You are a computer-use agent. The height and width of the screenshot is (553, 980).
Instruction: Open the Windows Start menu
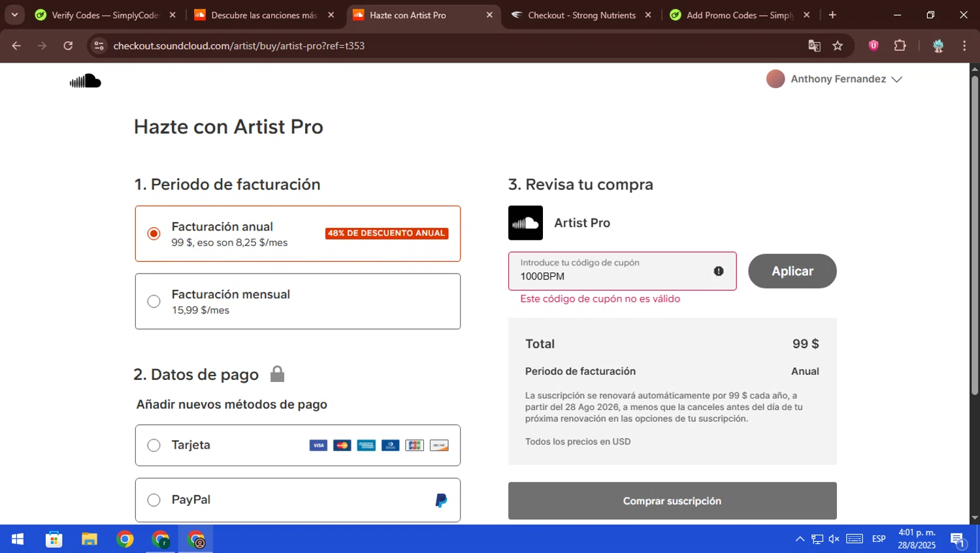[x=18, y=539]
